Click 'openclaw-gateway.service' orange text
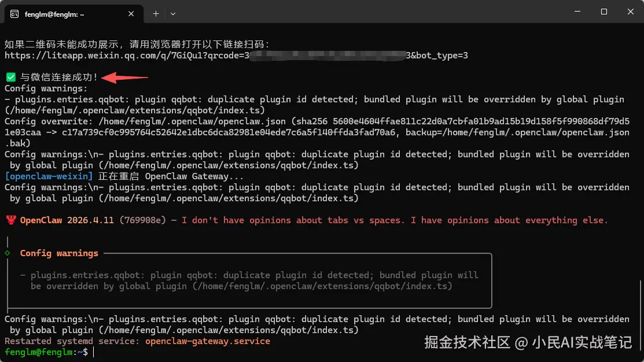This screenshot has width=644, height=362. click(207, 341)
